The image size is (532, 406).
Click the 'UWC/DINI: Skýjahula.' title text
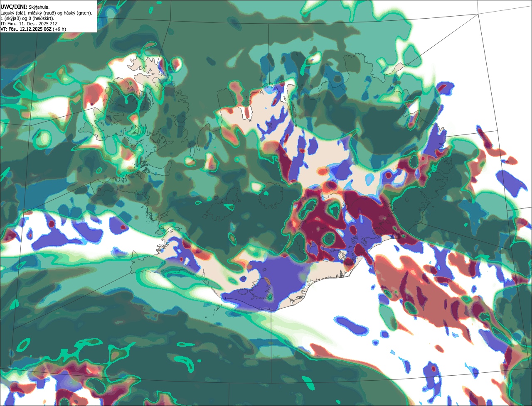[25, 7]
